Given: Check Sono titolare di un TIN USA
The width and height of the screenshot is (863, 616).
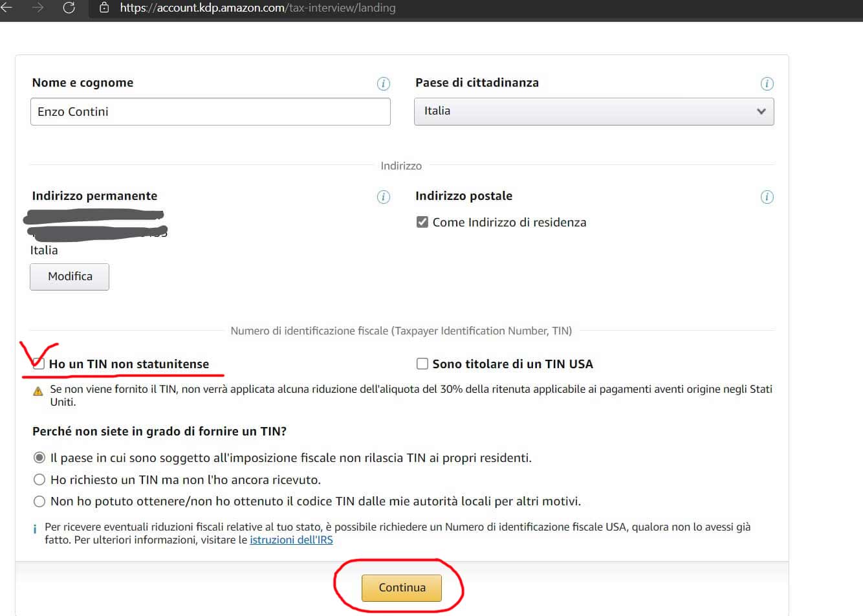Looking at the screenshot, I should (x=422, y=364).
